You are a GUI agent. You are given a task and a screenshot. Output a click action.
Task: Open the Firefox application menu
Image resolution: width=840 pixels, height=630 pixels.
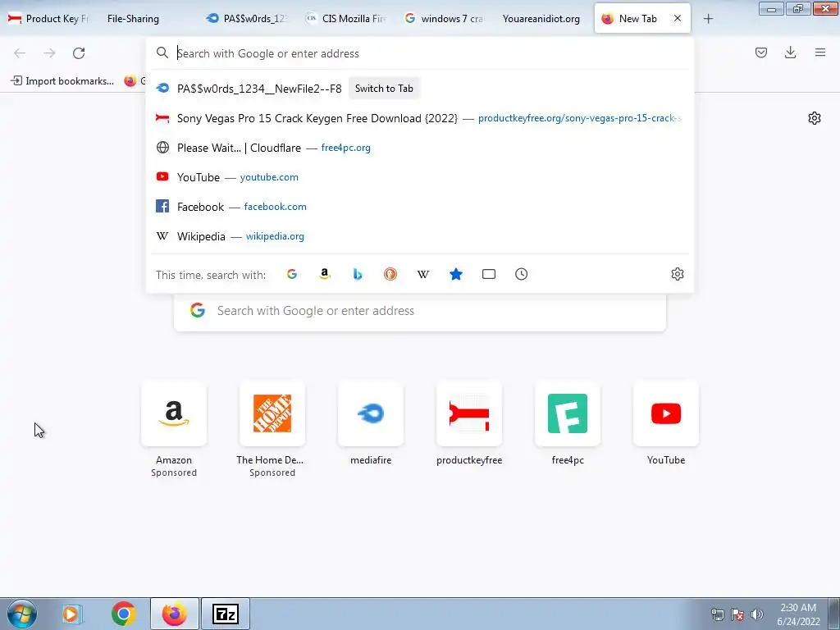click(819, 52)
